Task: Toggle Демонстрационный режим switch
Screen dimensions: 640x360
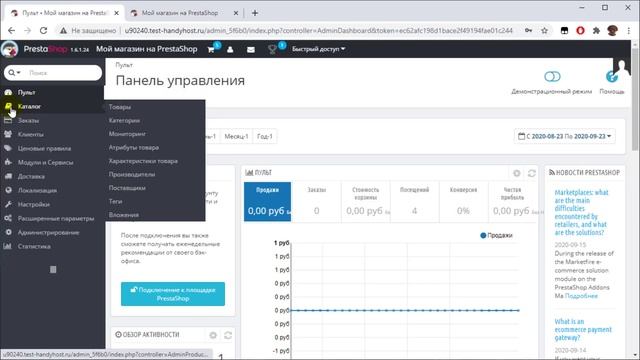Action: click(552, 76)
